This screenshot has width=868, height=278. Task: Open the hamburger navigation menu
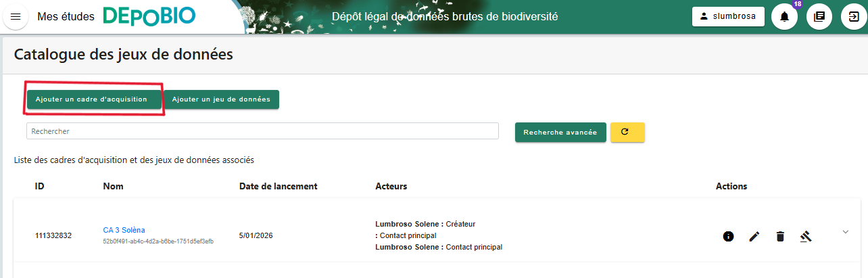pos(16,17)
